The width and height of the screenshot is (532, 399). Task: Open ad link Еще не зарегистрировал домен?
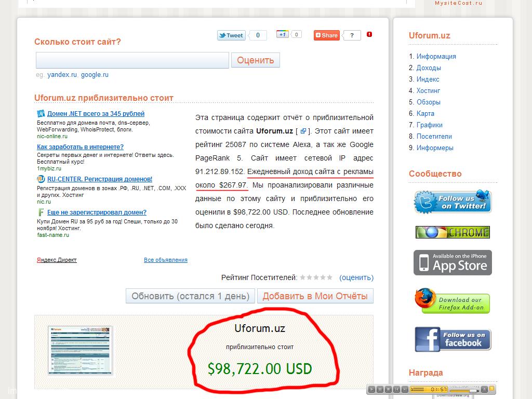coord(97,212)
